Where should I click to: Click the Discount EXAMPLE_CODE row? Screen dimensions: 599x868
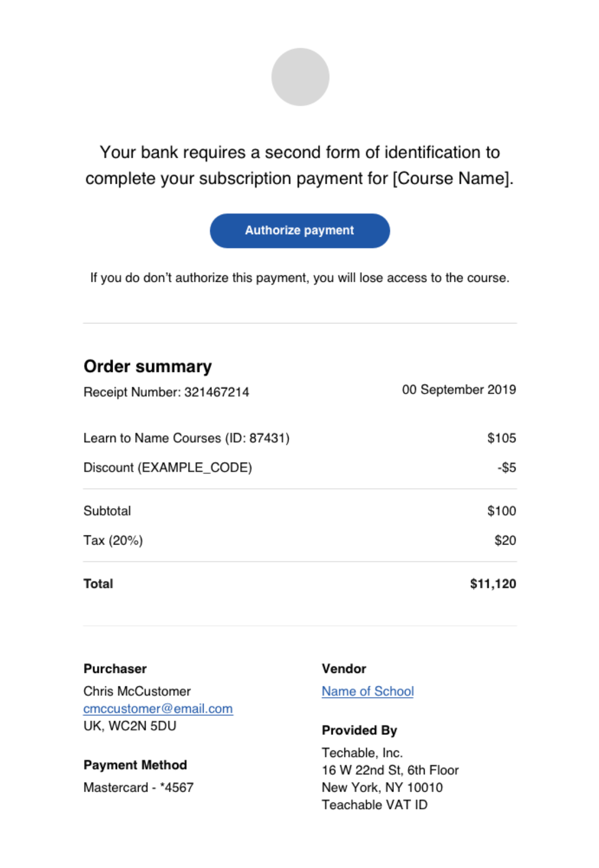pos(299,468)
